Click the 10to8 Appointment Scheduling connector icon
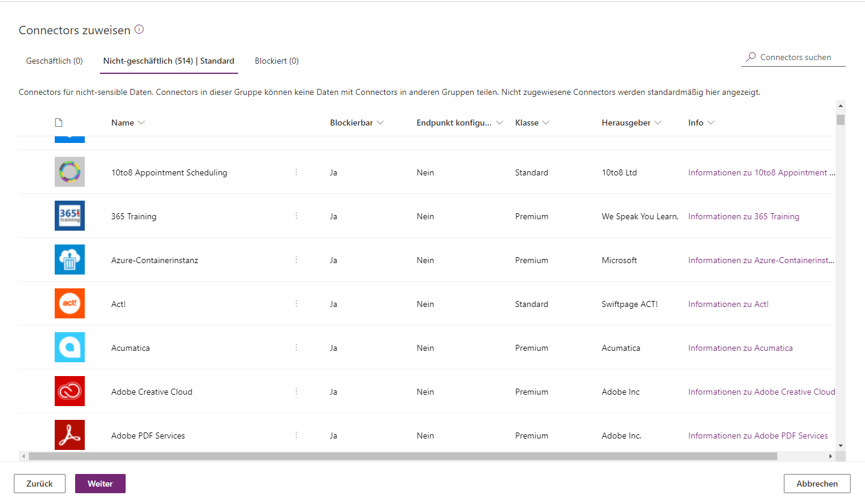865x504 pixels. pos(69,172)
